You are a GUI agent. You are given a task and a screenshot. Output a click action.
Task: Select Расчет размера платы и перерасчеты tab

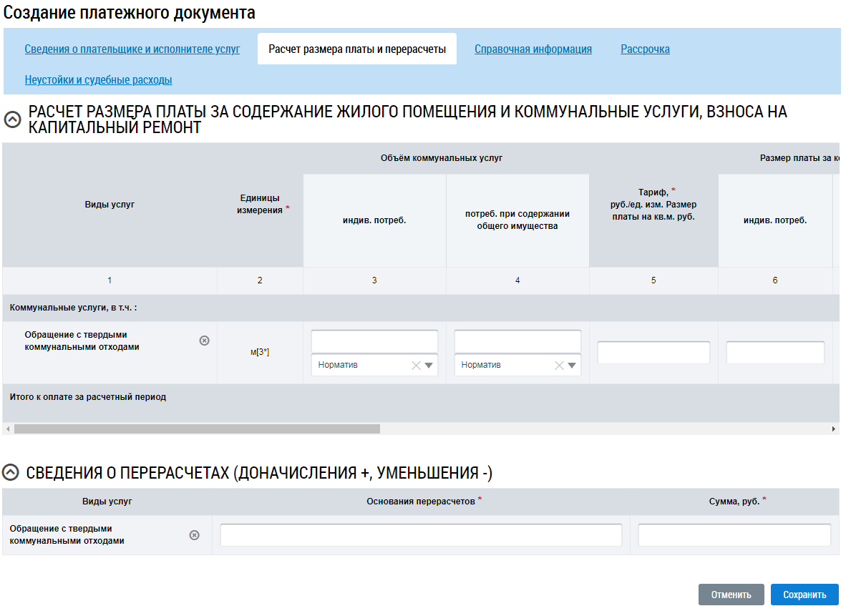click(357, 49)
